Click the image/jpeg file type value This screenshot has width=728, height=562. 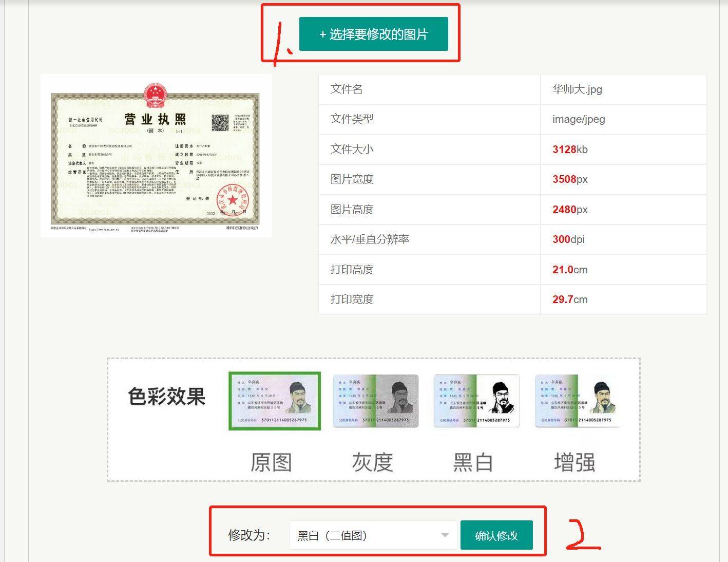pos(579,119)
